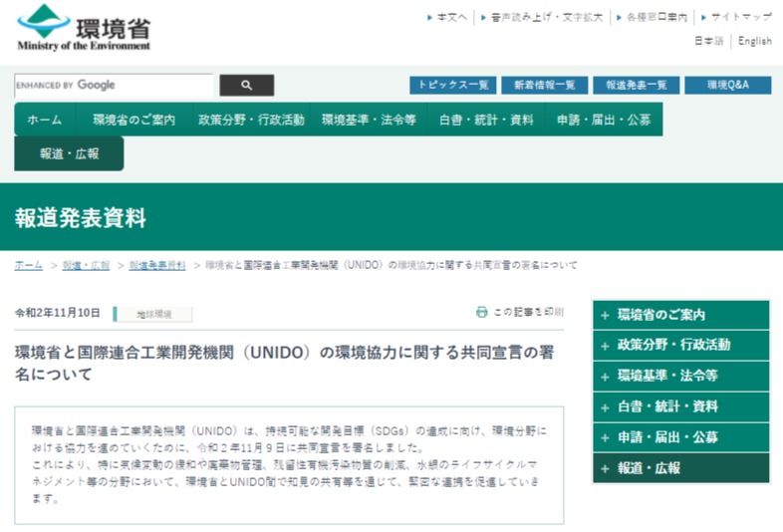783x532 pixels.
Task: Switch language to English
Action: [x=755, y=41]
